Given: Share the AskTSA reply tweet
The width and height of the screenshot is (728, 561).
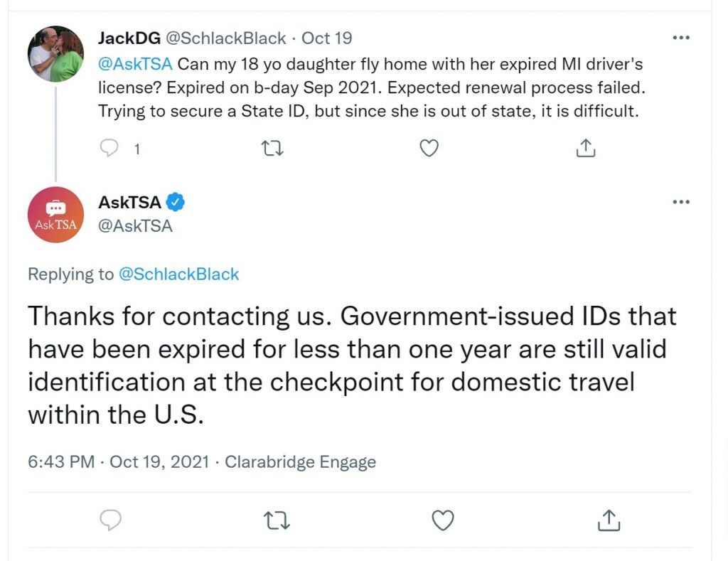Looking at the screenshot, I should click(609, 520).
